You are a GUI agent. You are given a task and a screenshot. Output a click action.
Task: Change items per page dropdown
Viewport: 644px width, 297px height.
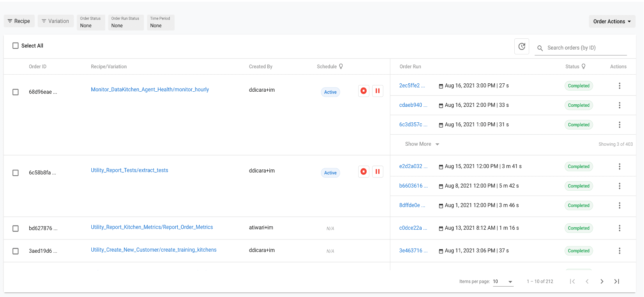503,282
